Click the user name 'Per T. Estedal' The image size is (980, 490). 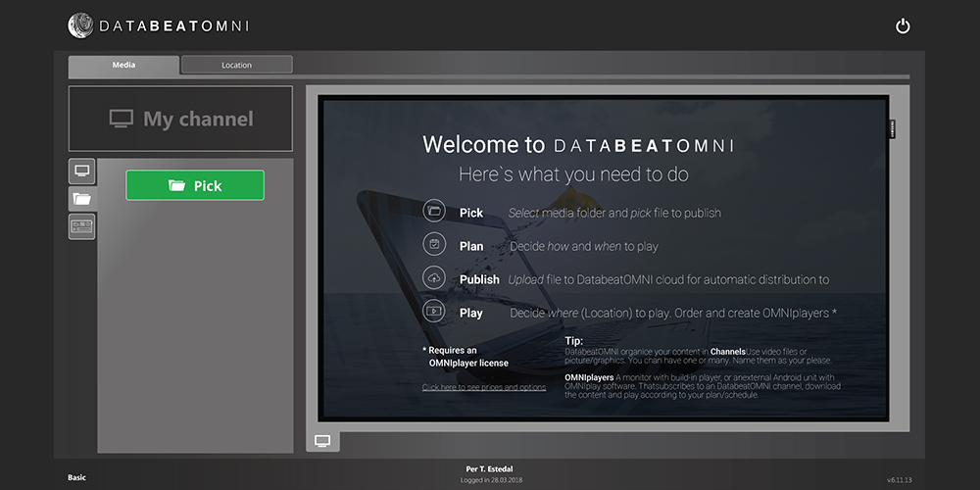tap(489, 469)
